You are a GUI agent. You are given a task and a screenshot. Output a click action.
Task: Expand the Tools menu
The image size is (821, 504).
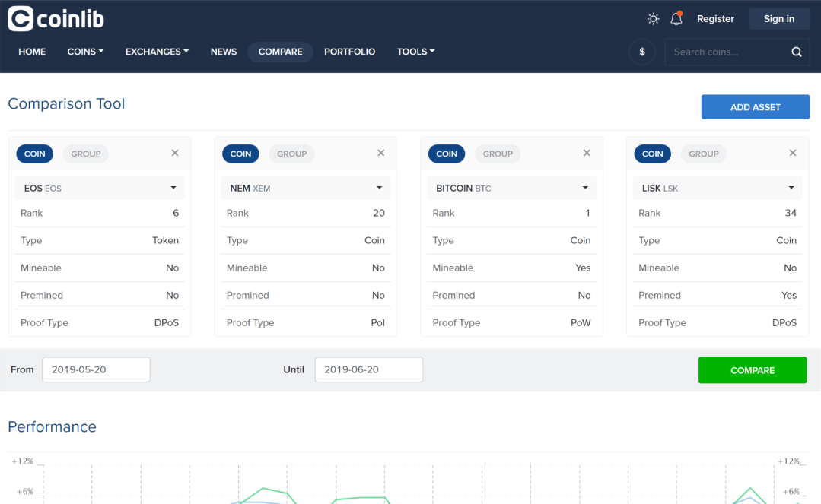(x=415, y=52)
